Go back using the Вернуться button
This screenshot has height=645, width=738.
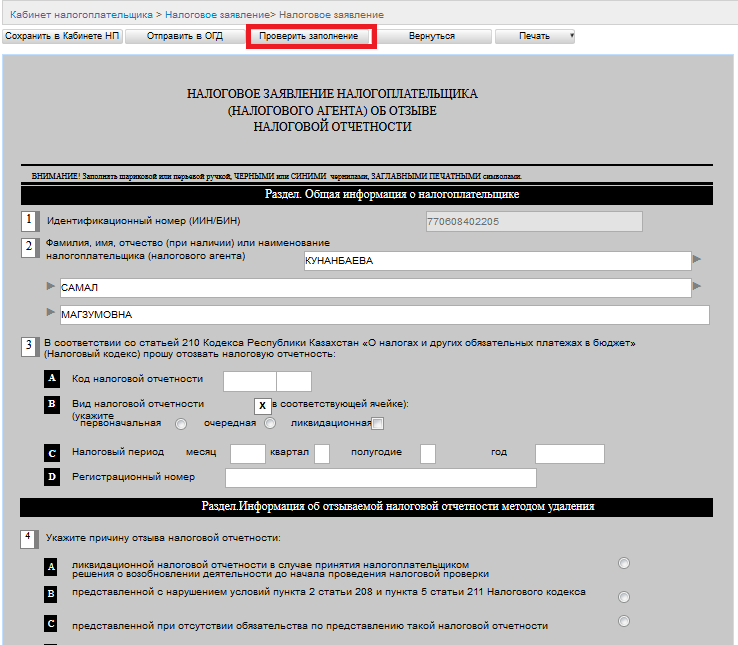(432, 36)
